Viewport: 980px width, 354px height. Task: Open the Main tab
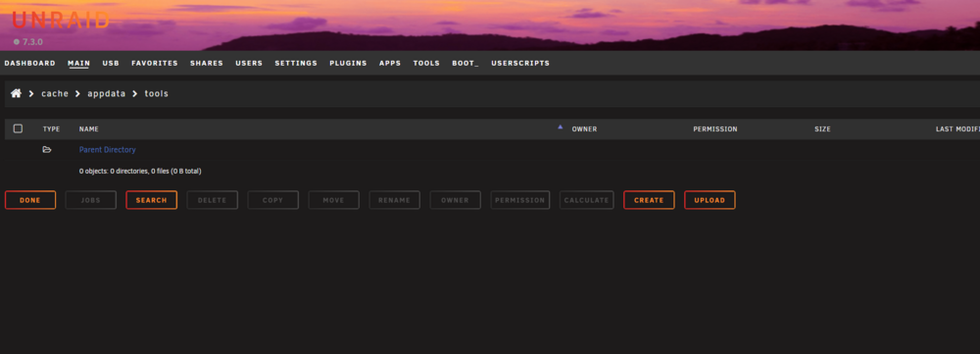click(78, 63)
